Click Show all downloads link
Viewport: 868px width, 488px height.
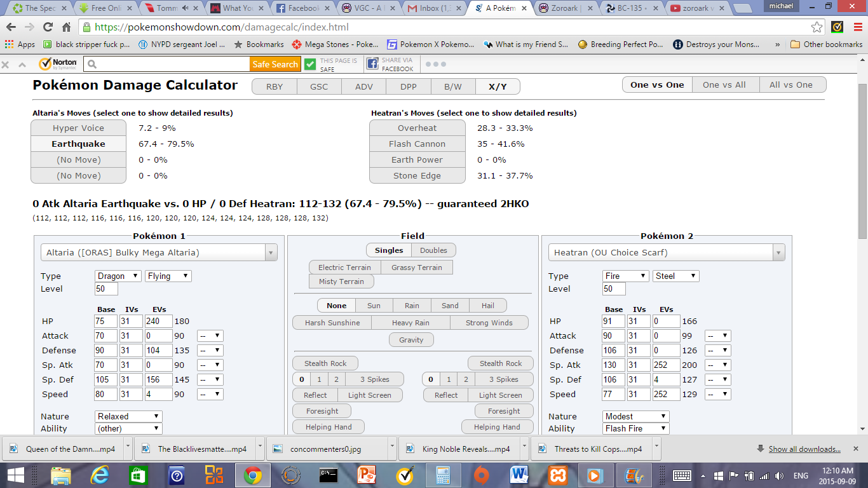point(804,449)
